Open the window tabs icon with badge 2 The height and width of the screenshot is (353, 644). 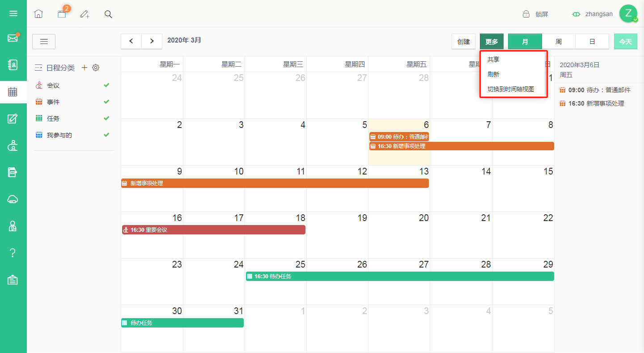click(62, 14)
